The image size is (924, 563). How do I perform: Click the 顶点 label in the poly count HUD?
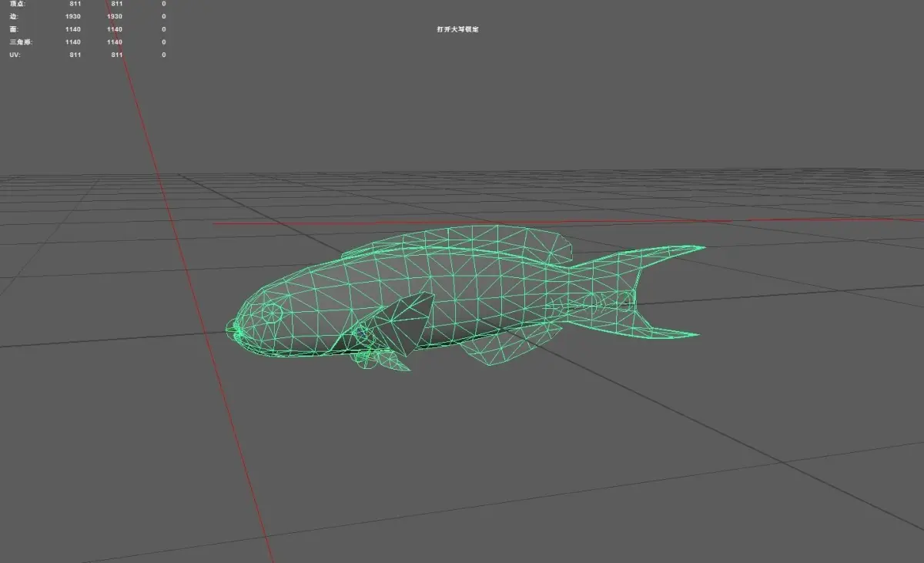point(17,4)
